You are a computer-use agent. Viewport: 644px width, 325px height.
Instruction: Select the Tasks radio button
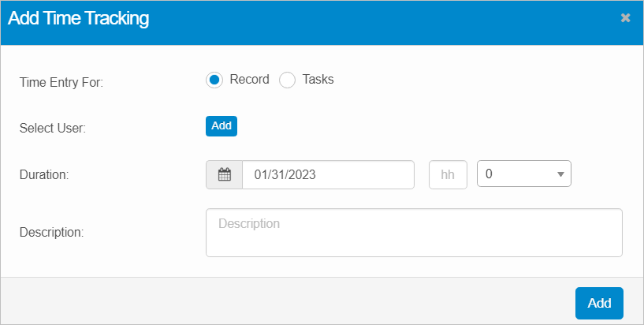tap(288, 80)
